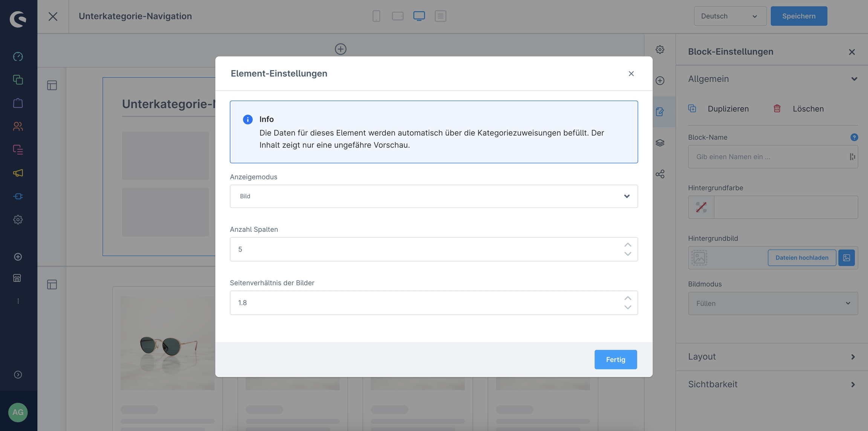868x431 pixels.
Task: Open the Anzeigemodus dropdown
Action: [434, 196]
